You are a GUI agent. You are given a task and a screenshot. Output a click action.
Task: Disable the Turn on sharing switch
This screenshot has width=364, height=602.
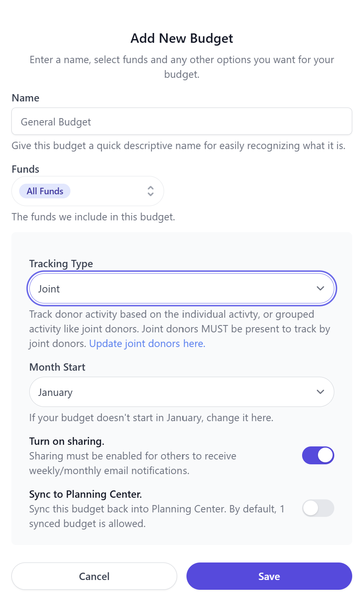318,455
